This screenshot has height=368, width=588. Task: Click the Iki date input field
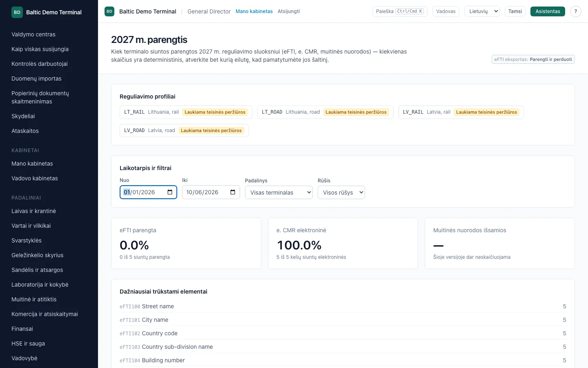point(211,192)
